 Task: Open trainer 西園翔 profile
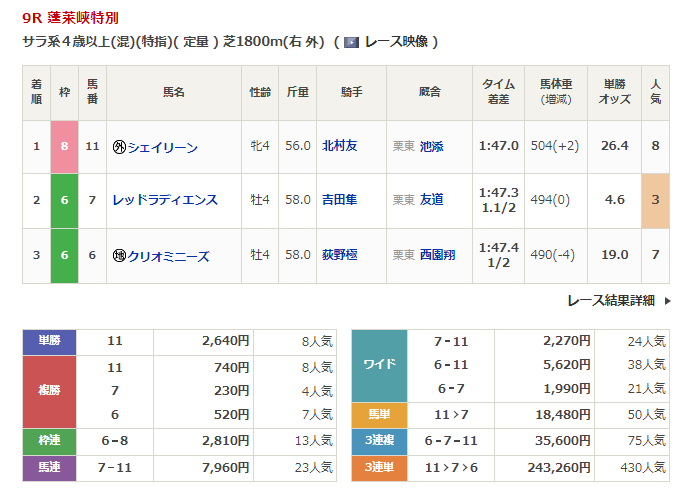coord(437,255)
